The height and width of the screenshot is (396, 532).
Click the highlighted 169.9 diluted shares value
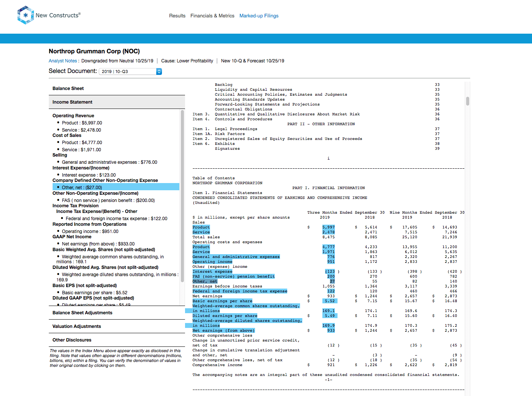pos(328,326)
